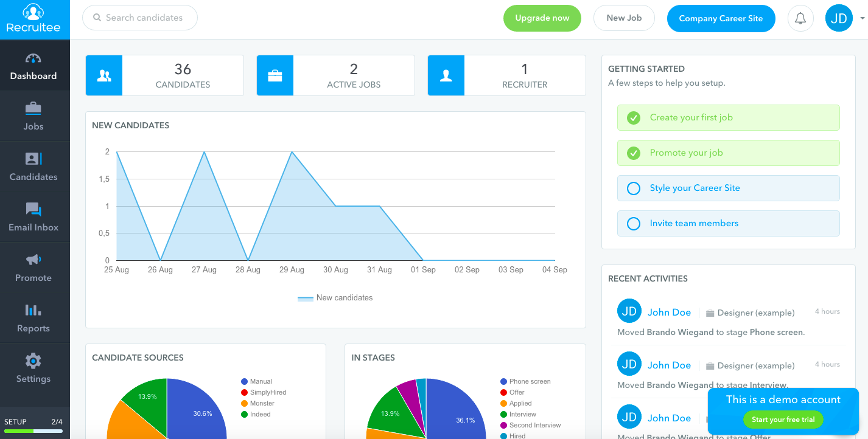Open Settings from the sidebar
The width and height of the screenshot is (868, 439).
point(35,368)
